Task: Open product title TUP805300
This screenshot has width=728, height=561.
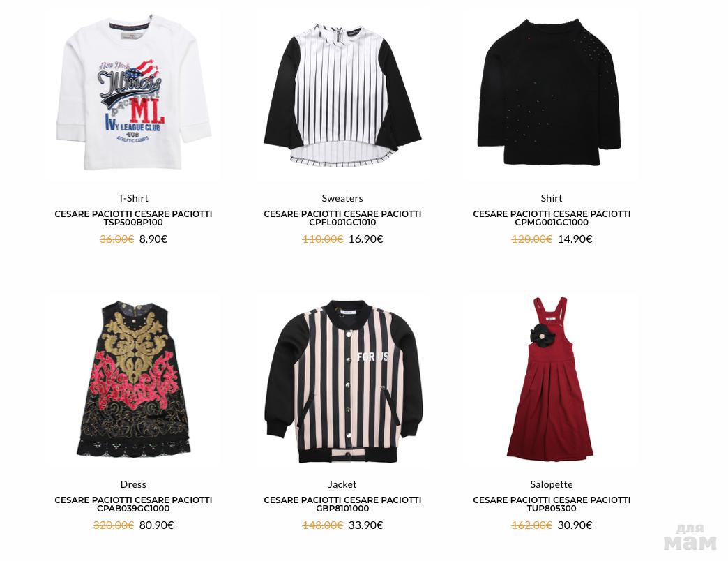Action: [x=552, y=504]
